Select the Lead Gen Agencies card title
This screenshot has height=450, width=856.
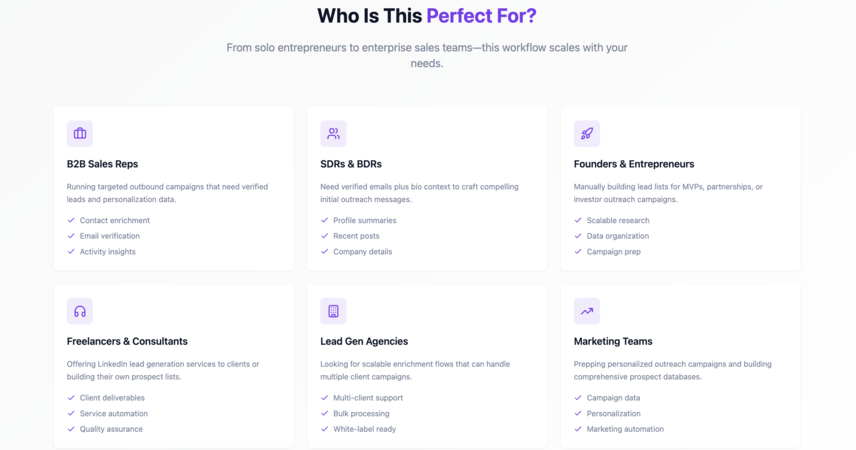point(364,341)
